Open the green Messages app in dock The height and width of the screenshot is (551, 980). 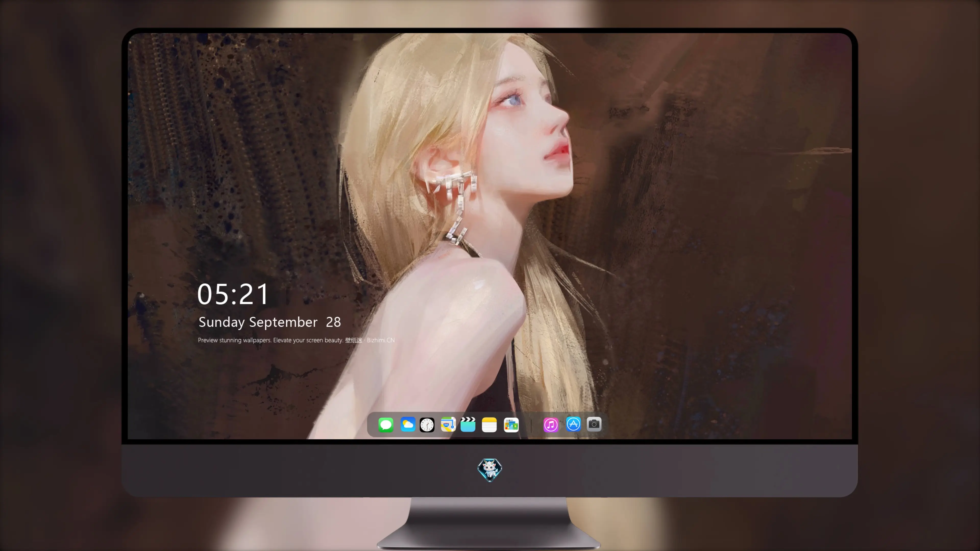pyautogui.click(x=386, y=424)
